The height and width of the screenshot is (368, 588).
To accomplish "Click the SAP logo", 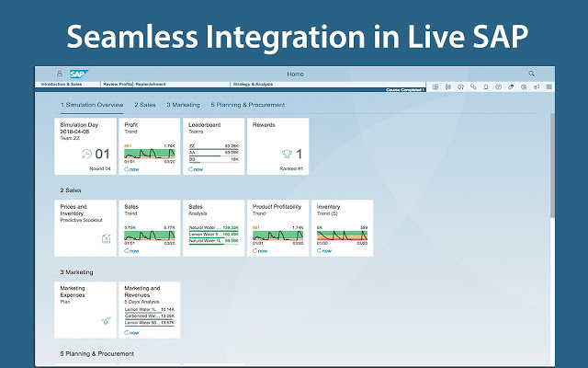I will coord(79,74).
